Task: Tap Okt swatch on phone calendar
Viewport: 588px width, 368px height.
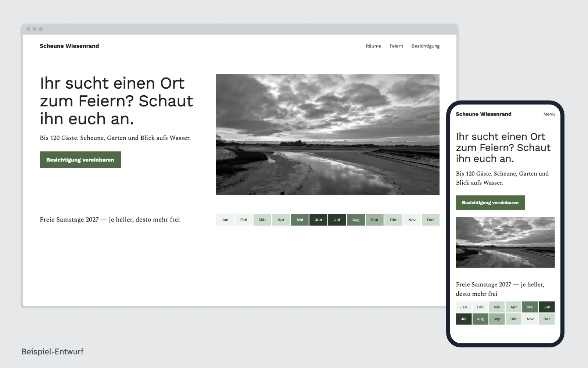Action: pos(514,319)
